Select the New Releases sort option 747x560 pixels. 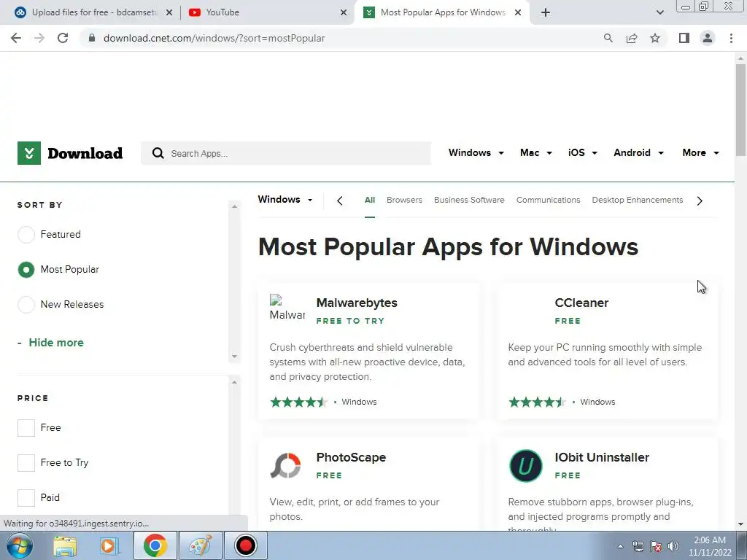click(x=26, y=304)
